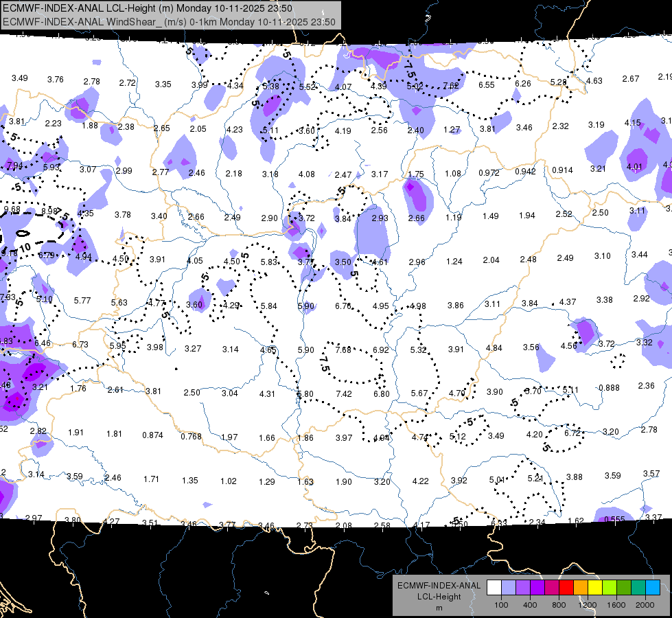The height and width of the screenshot is (618, 672).
Task: Click the dark green legend swatch
Action: coord(623,588)
